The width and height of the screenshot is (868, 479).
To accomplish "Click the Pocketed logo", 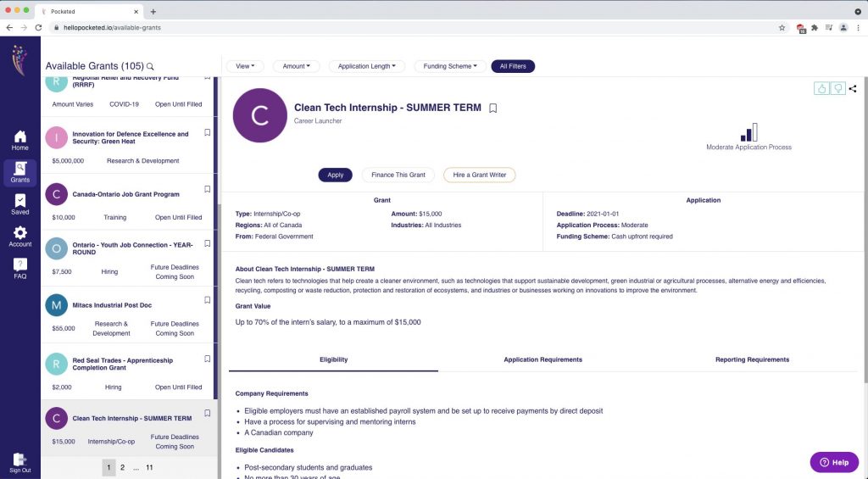I will coord(19,60).
